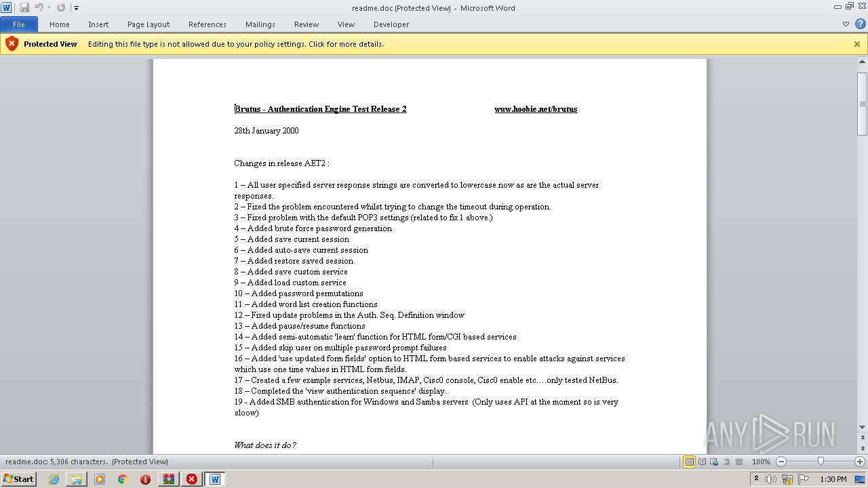Click line '13 – Added pause/resume functions'
Viewport: 868px width, 488px height.
tap(300, 326)
